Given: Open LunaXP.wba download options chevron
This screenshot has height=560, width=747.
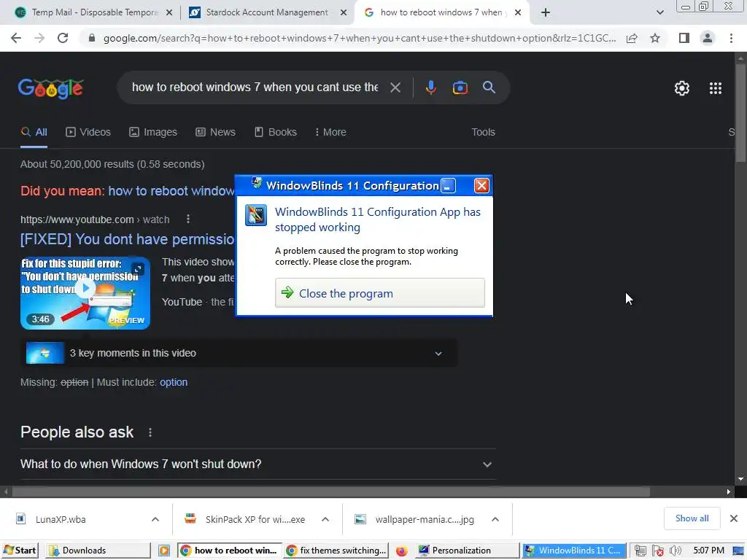Looking at the screenshot, I should point(155,519).
